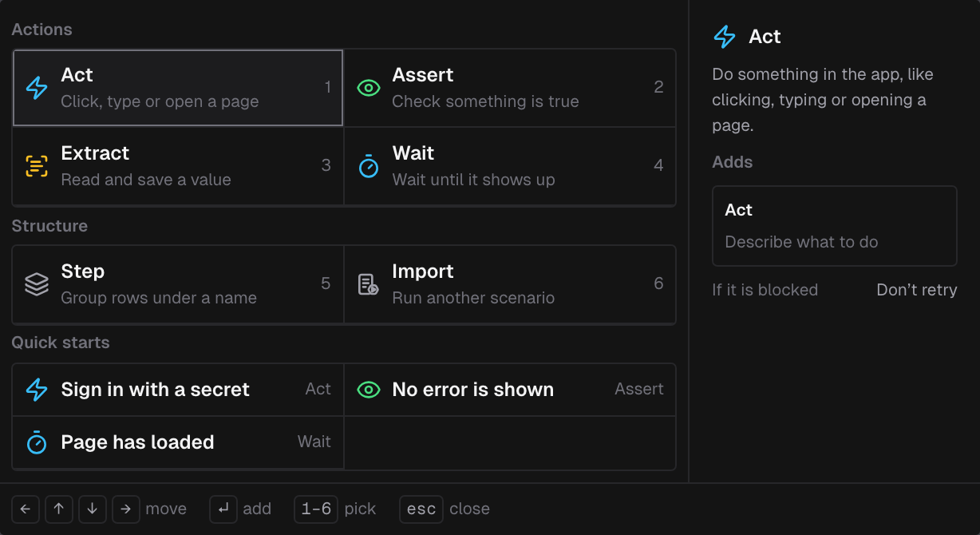This screenshot has height=535, width=980.
Task: Click the Assert tag on No error row
Action: 639,389
